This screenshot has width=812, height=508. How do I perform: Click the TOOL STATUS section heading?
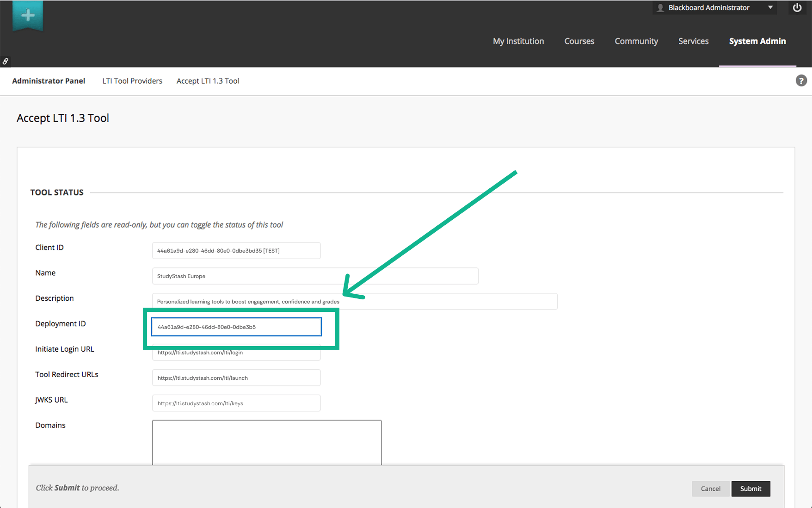(x=57, y=192)
